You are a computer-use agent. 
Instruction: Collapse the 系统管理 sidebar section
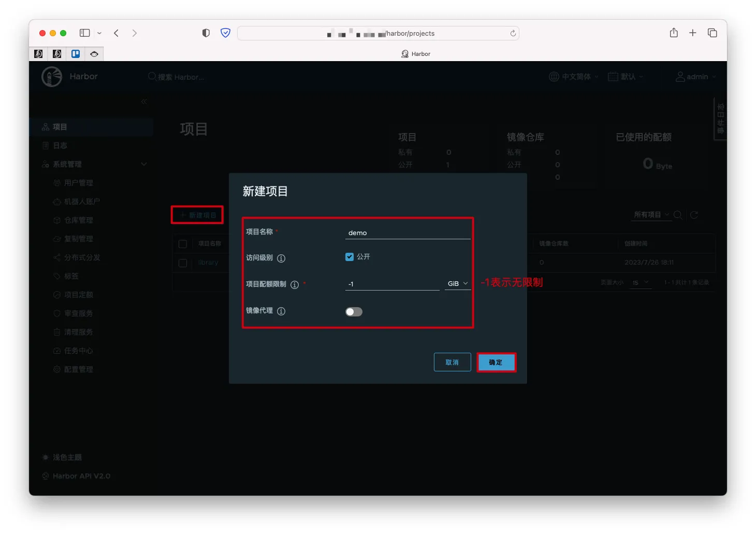click(144, 164)
